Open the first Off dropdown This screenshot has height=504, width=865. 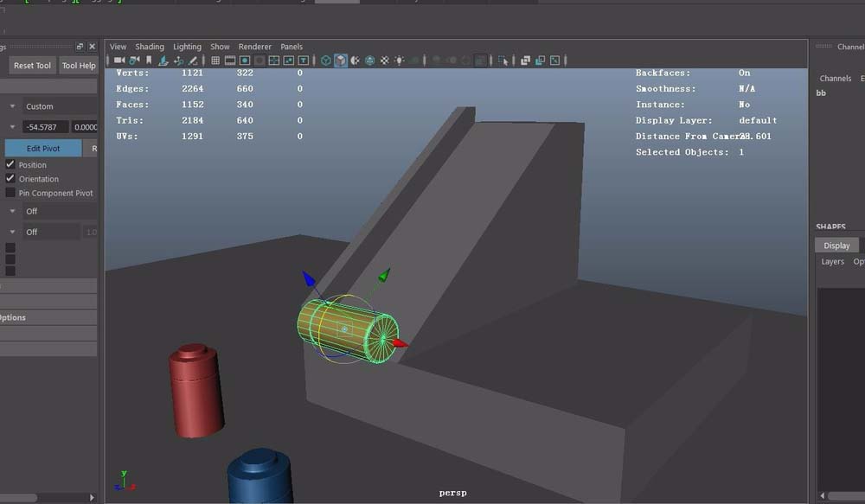(60, 211)
